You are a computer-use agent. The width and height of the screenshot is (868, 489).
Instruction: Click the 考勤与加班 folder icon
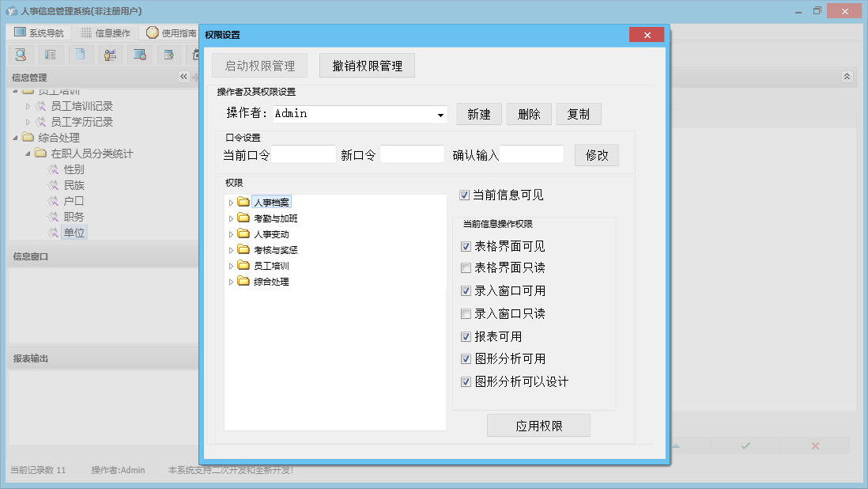click(243, 218)
